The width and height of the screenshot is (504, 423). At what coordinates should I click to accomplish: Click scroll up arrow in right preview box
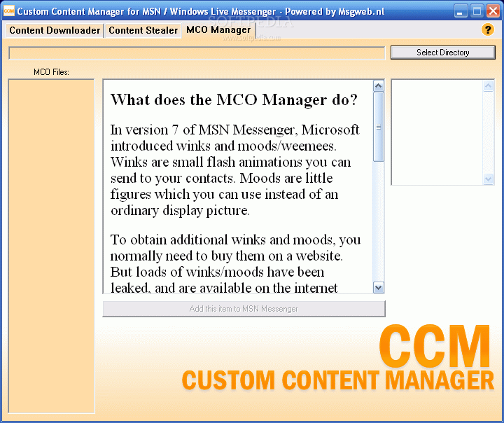(x=488, y=86)
